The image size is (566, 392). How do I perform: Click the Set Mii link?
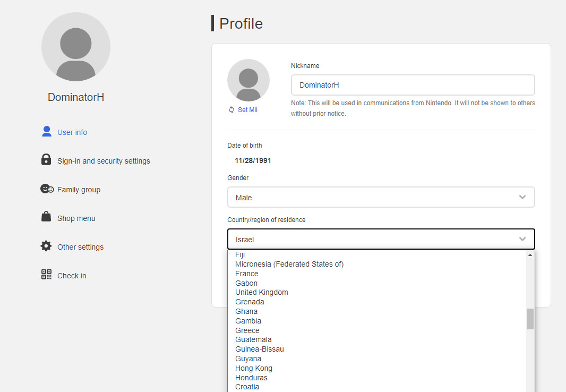click(x=247, y=109)
